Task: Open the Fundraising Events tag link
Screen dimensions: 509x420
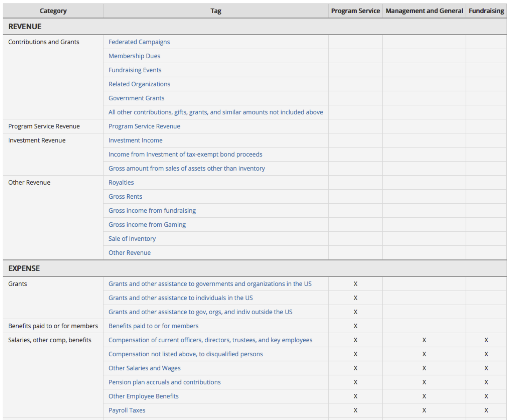Action: pos(135,70)
